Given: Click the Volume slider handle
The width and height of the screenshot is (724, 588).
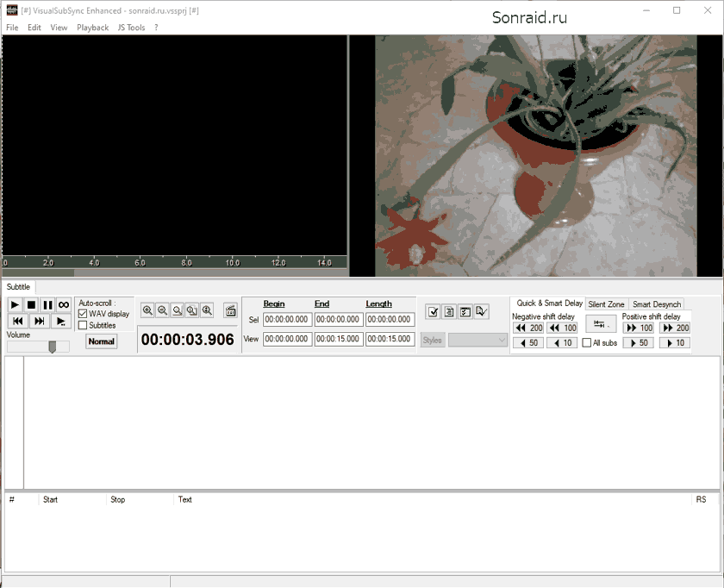Looking at the screenshot, I should click(x=53, y=347).
